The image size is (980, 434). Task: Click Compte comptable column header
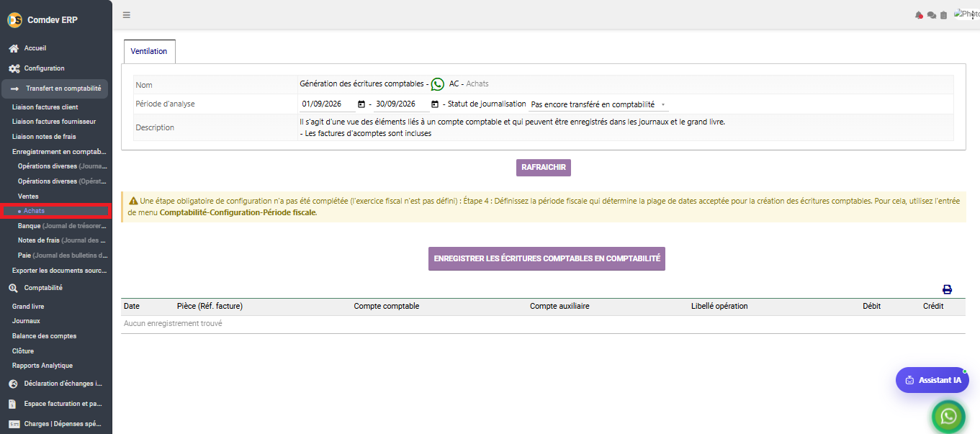(387, 306)
